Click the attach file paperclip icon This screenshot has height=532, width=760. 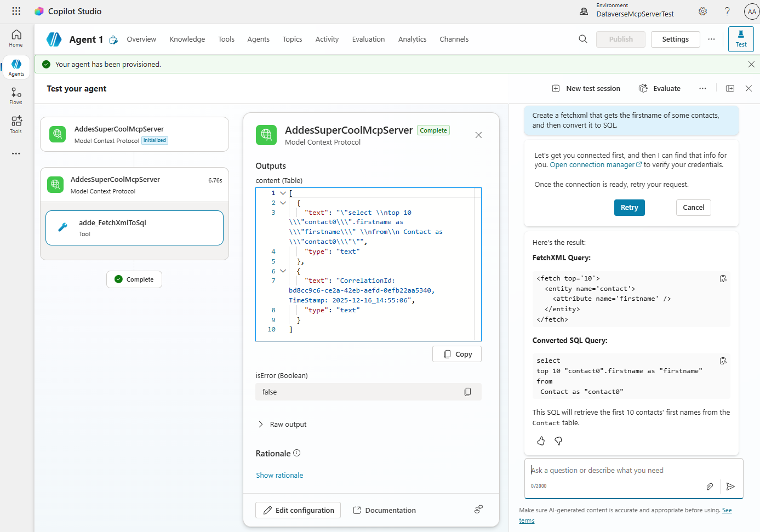tap(710, 487)
